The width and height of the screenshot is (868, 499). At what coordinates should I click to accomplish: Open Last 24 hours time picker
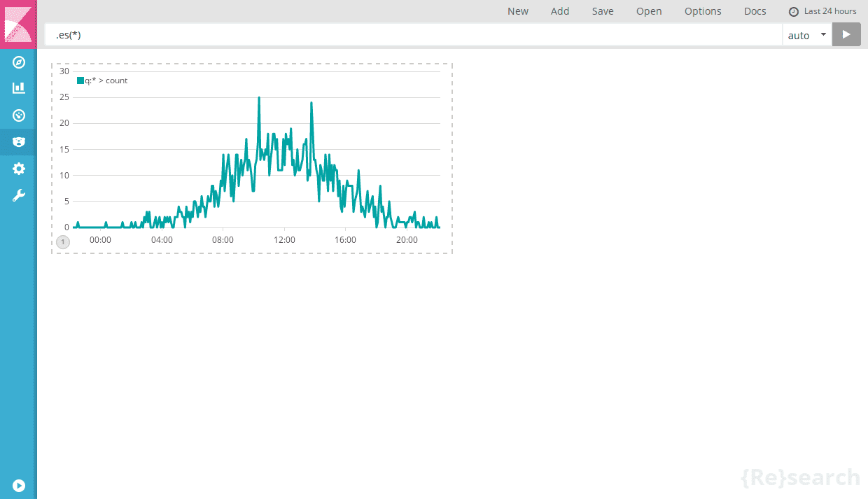[822, 11]
